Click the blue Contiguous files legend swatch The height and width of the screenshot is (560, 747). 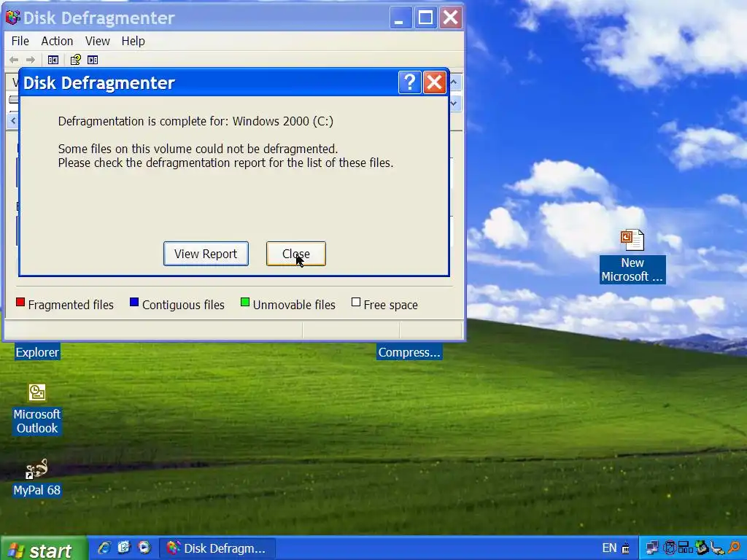click(x=134, y=303)
